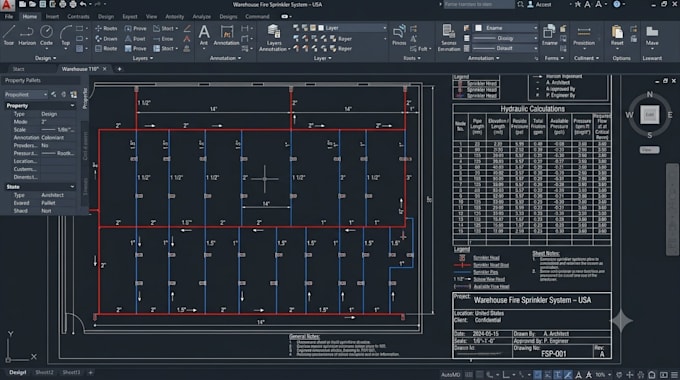This screenshot has width=680, height=380.
Task: Click the Poet mirror tool
Action: 135,39
